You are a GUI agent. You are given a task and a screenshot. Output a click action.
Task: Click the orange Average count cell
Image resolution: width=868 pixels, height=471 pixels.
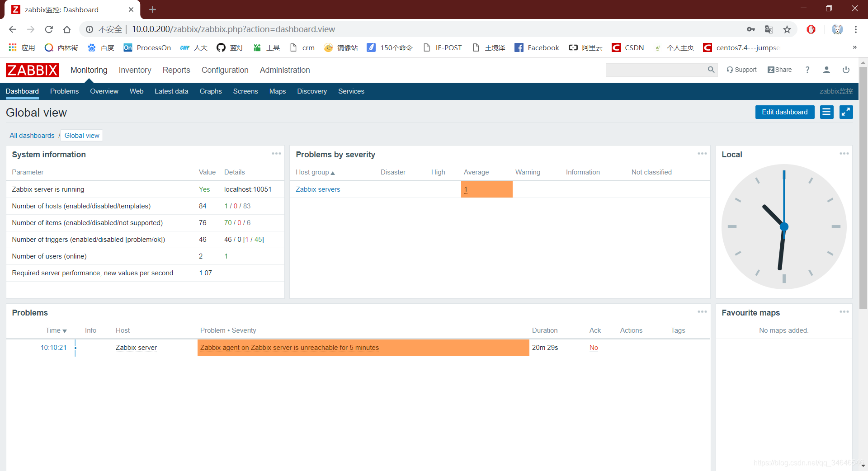(x=486, y=189)
